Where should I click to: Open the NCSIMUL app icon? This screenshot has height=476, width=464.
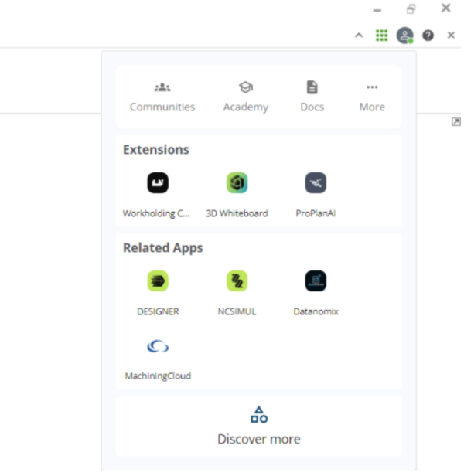(237, 281)
